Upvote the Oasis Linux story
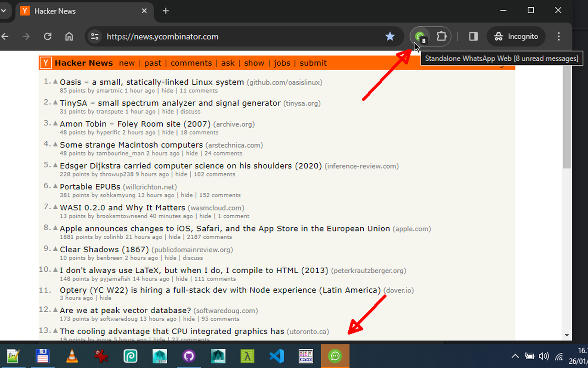Viewport: 588px width, 368px height. click(56, 81)
